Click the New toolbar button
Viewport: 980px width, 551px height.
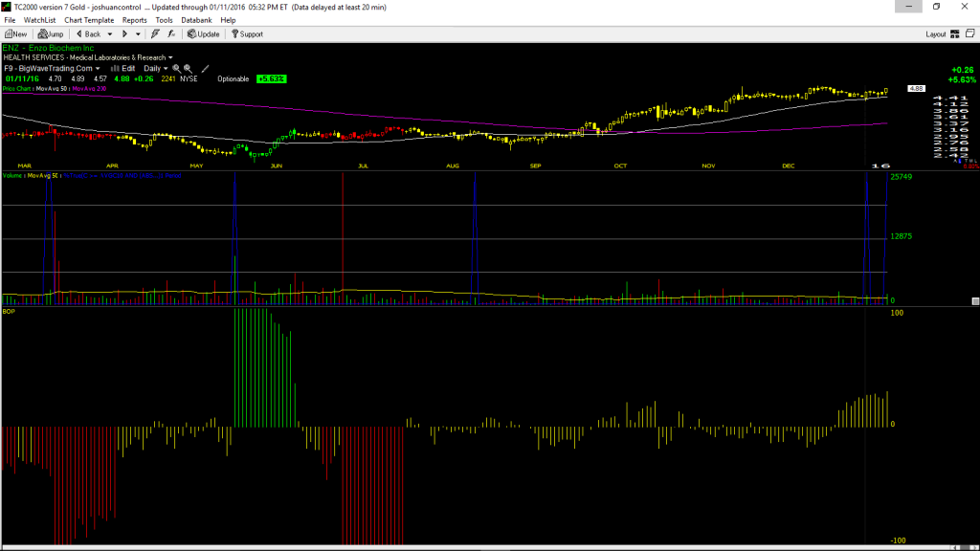16,34
